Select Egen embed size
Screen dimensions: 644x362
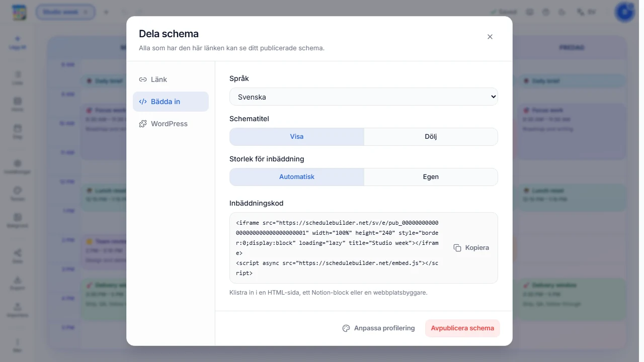431,177
